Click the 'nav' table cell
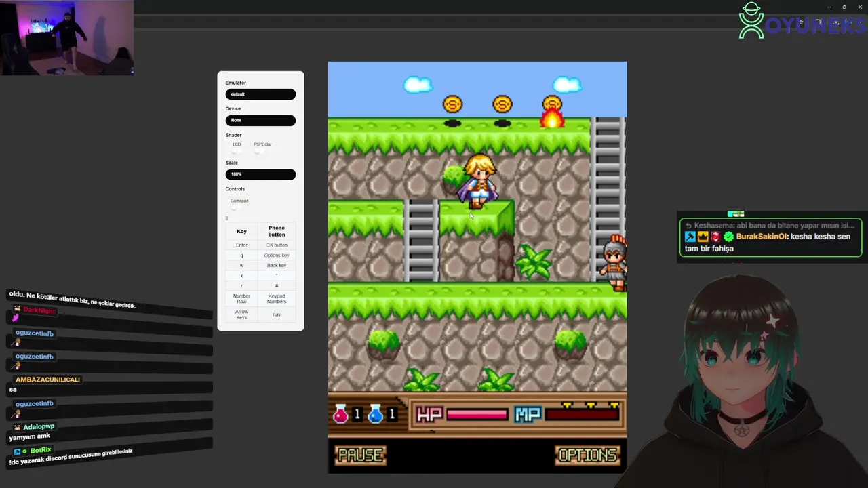Screen dimensions: 868x488 tap(277, 314)
